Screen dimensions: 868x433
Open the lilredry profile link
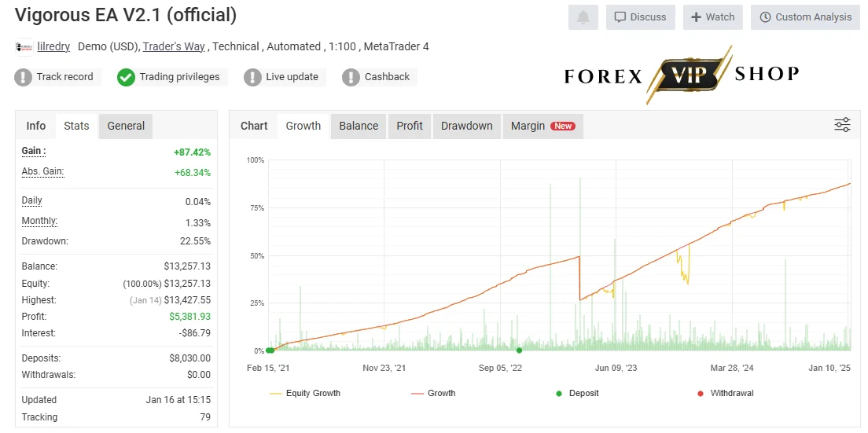pos(53,46)
